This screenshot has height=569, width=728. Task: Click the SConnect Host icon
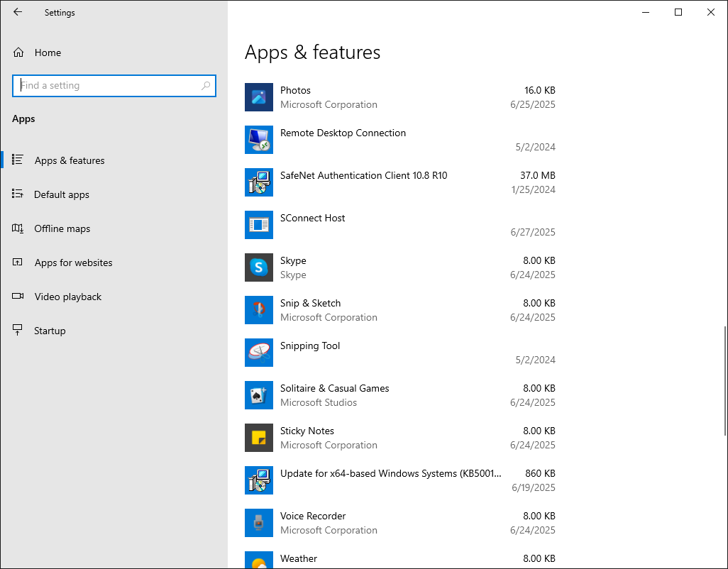pos(258,225)
